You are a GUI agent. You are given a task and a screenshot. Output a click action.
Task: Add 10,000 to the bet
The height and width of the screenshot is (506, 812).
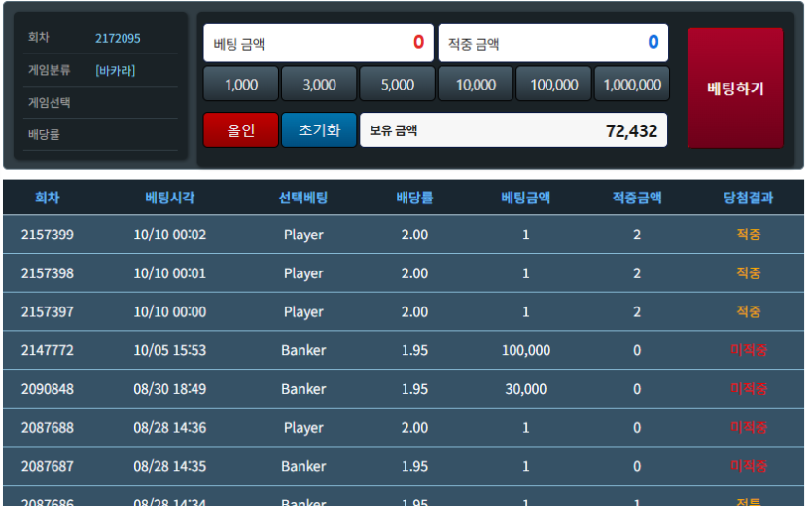coord(476,84)
